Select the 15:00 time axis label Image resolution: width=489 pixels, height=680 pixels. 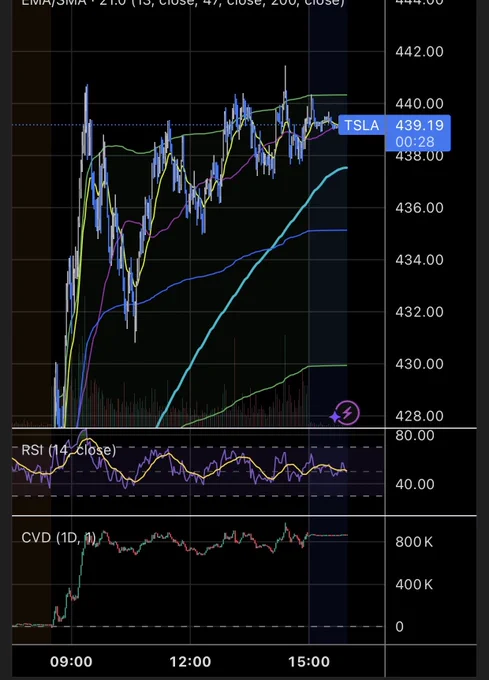(x=309, y=662)
